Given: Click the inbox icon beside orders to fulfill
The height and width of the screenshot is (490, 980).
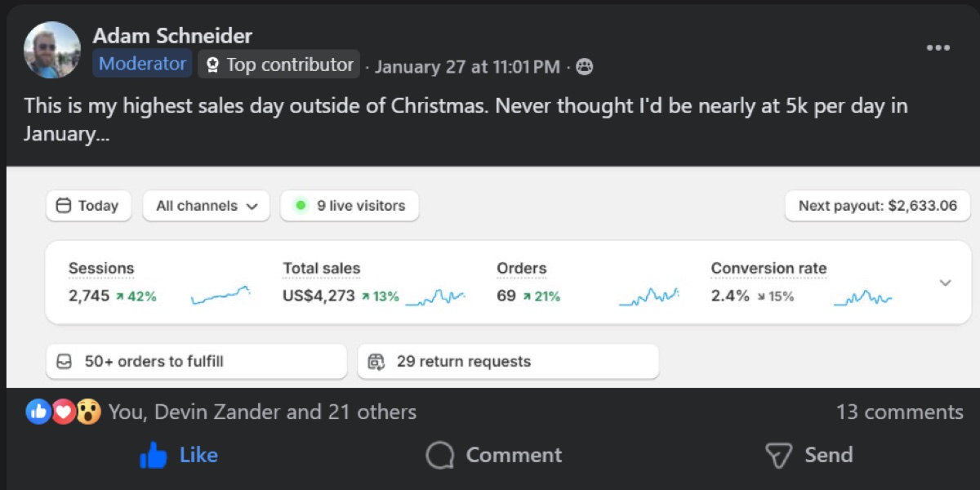Looking at the screenshot, I should tap(66, 361).
